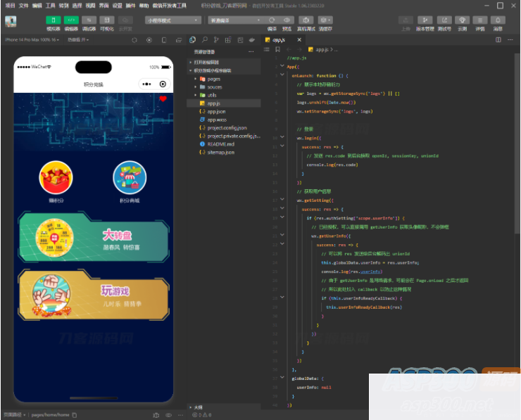Image resolution: width=521 pixels, height=420 pixels.
Task: Click the split editor icon
Action: point(498,40)
